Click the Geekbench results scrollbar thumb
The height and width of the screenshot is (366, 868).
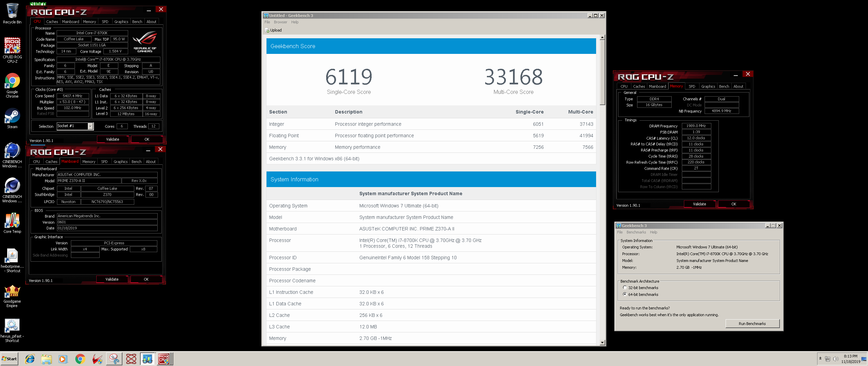602,73
